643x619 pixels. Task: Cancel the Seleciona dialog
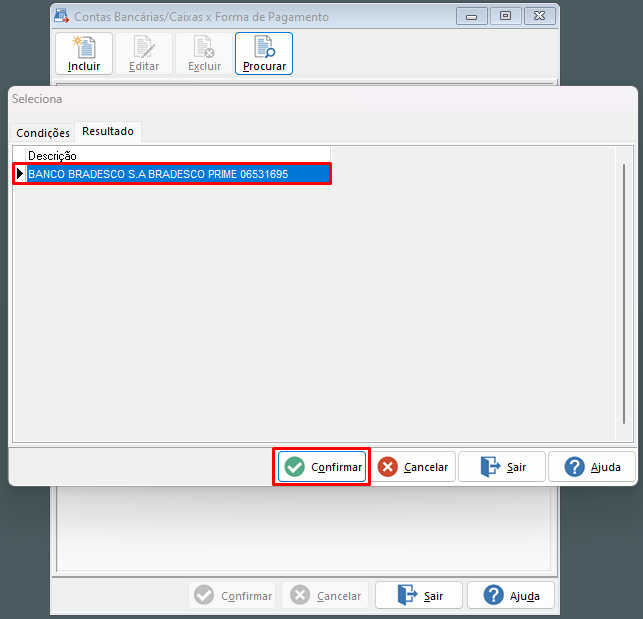pos(413,467)
